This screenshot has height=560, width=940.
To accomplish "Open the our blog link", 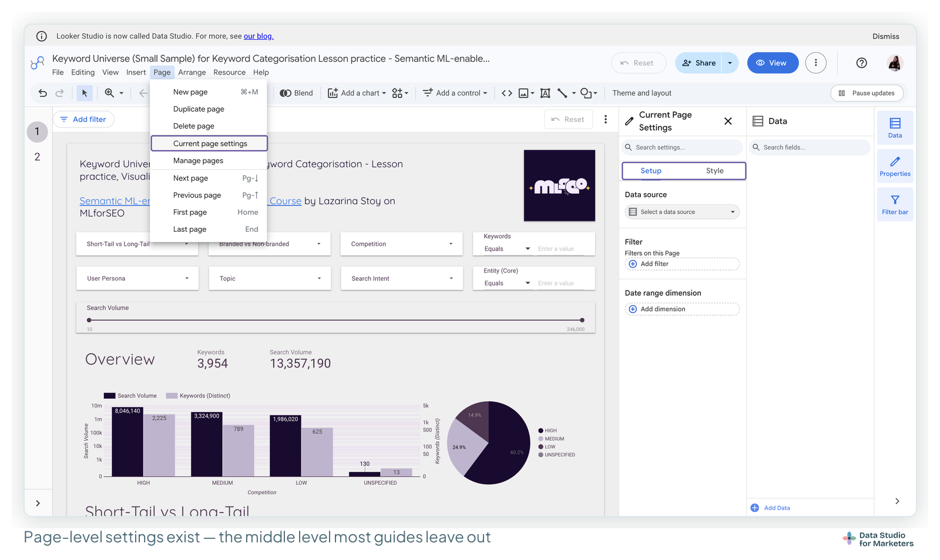I will 258,36.
